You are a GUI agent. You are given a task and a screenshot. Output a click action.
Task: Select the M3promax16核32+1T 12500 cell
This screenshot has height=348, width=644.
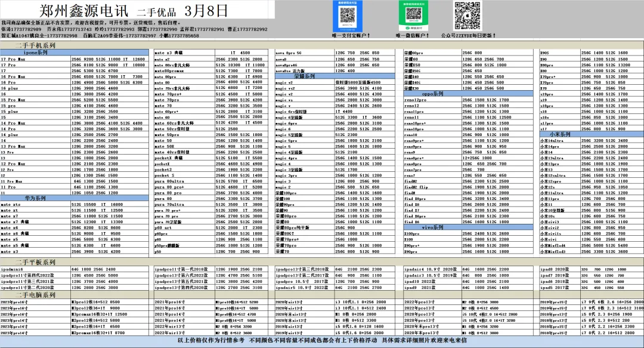[100, 314]
